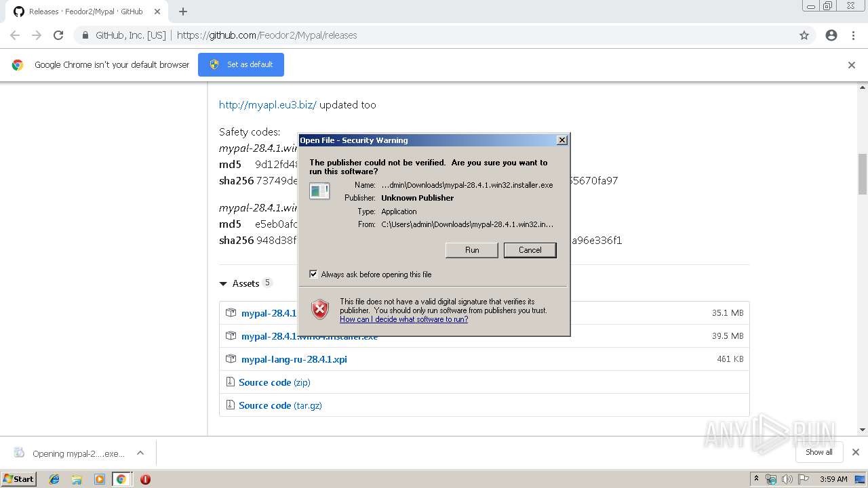
Task: Click the Assets count badge 5
Action: (x=267, y=283)
